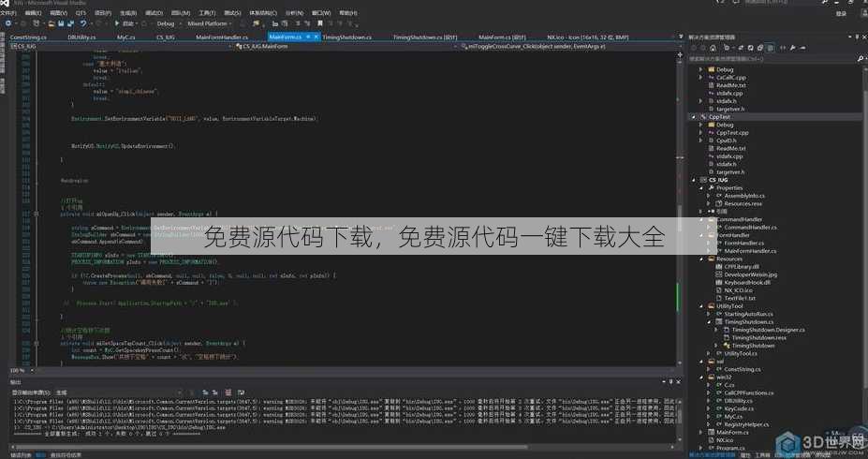
Task: Select CxCallC.cpp in Solution Explorer
Action: point(730,78)
